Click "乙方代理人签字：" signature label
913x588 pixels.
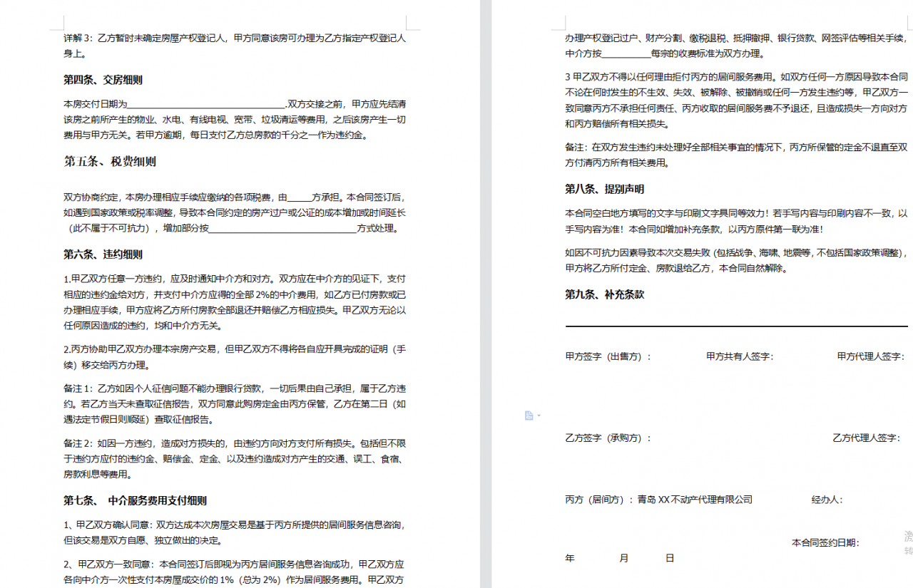[x=867, y=438]
